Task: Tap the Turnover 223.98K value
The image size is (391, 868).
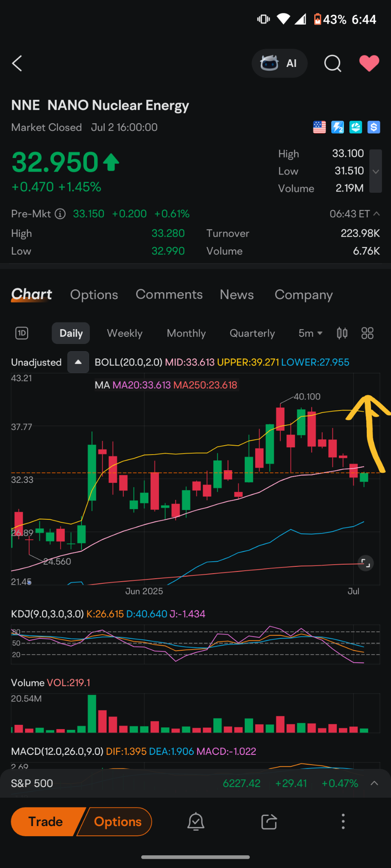Action: click(360, 233)
